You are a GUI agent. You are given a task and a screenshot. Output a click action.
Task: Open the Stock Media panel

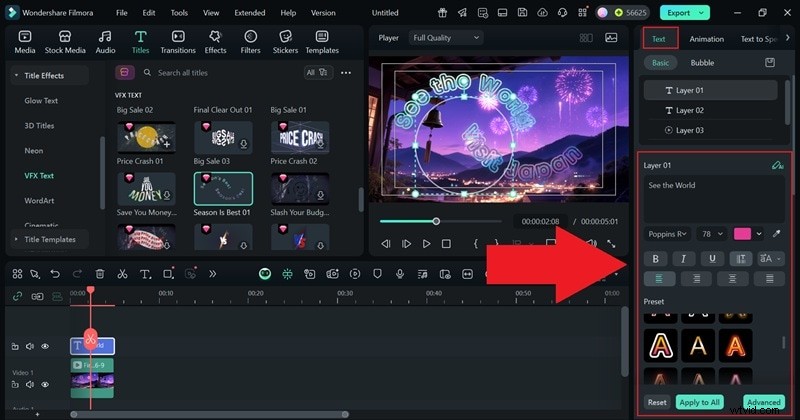click(65, 41)
